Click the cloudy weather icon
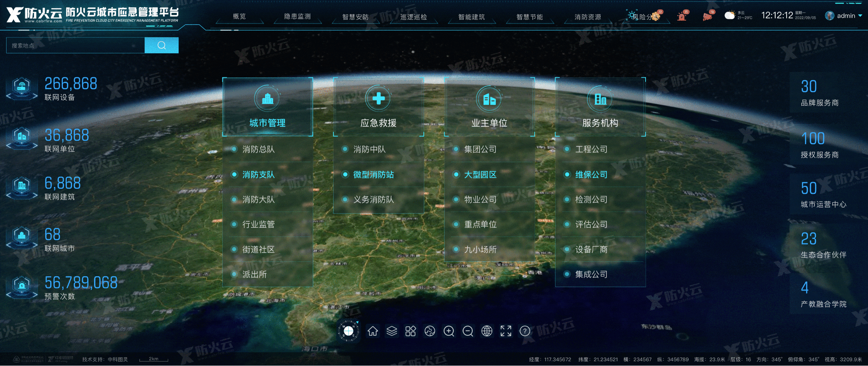This screenshot has width=868, height=366. click(730, 16)
